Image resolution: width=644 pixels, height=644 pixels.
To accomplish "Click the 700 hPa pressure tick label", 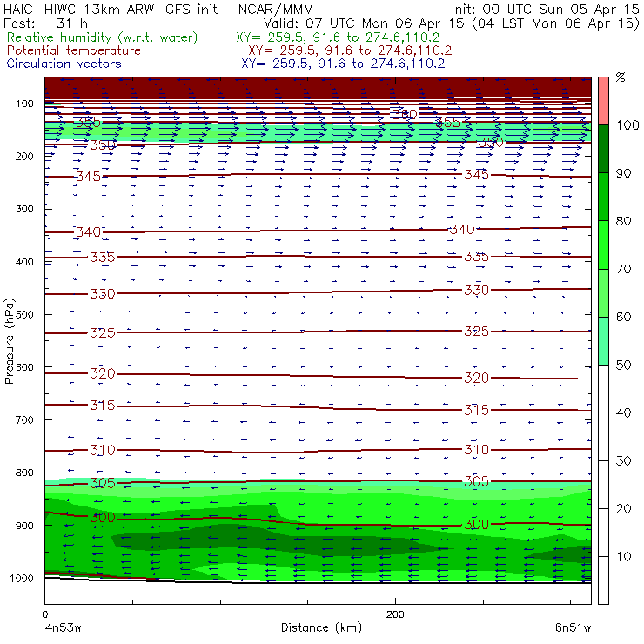I will coord(24,419).
